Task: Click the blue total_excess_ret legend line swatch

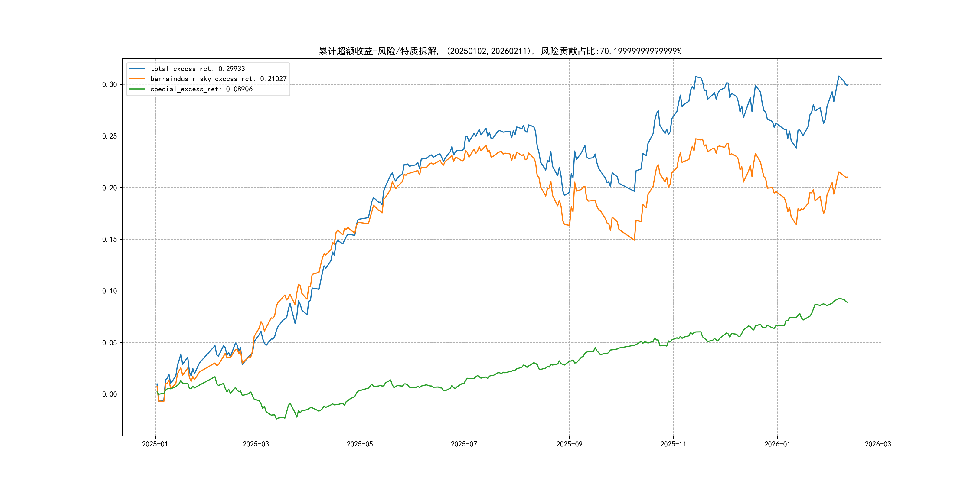Action: [137, 69]
